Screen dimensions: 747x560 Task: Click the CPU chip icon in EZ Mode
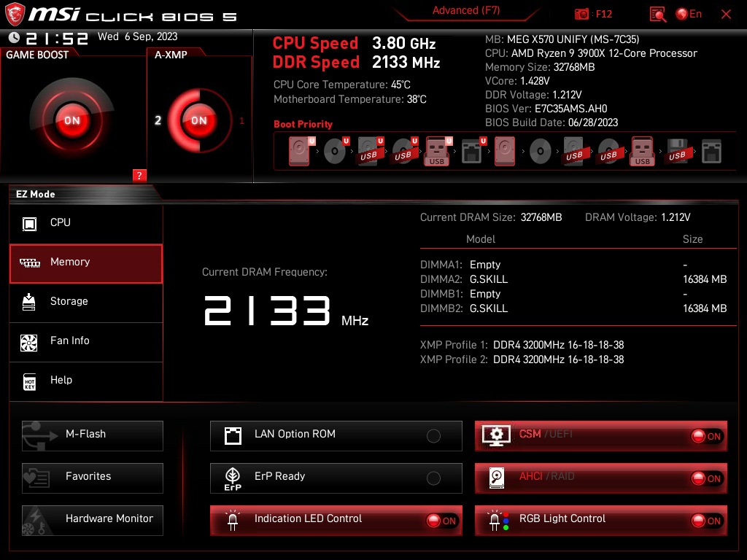tap(29, 223)
